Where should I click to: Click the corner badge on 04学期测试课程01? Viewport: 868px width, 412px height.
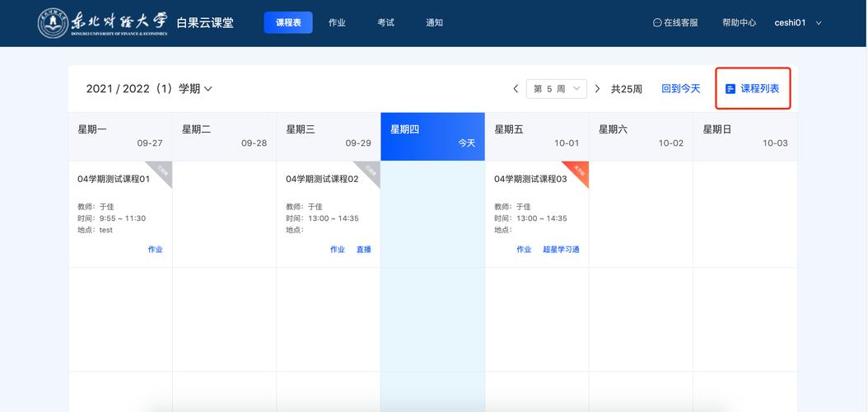163,171
